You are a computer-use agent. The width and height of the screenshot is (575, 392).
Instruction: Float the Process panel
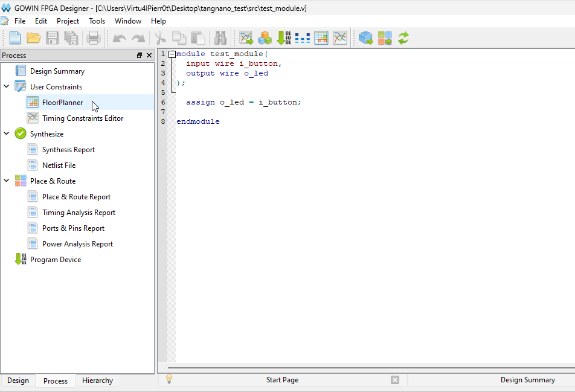[140, 56]
